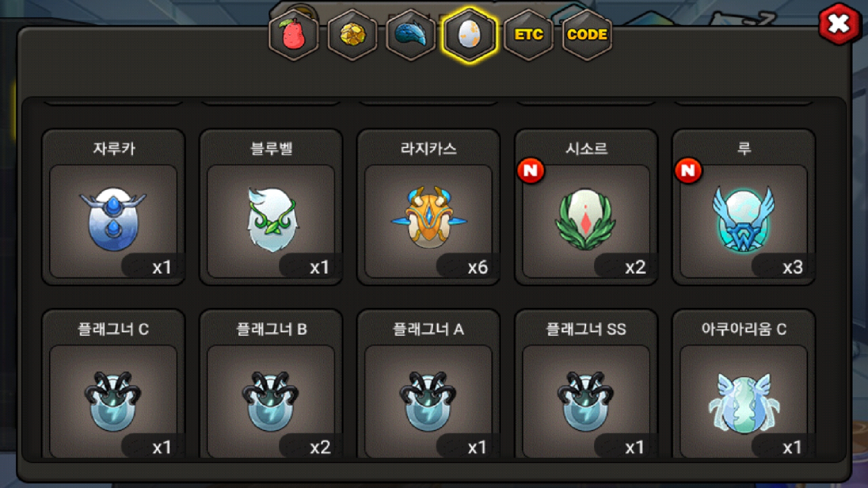The height and width of the screenshot is (488, 868).
Task: Open the blue dragon tab
Action: tap(411, 34)
